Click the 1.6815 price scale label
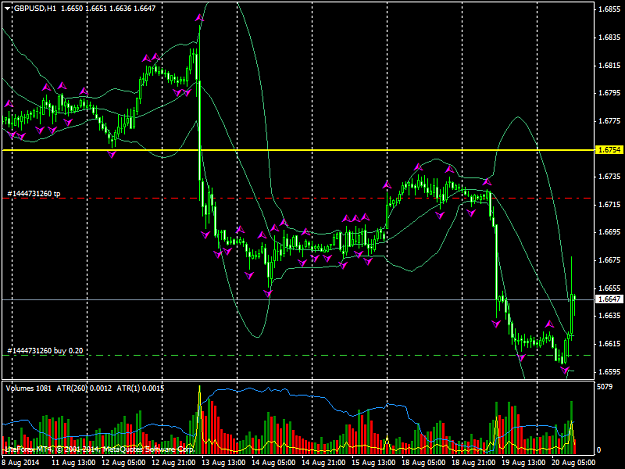 [609, 65]
